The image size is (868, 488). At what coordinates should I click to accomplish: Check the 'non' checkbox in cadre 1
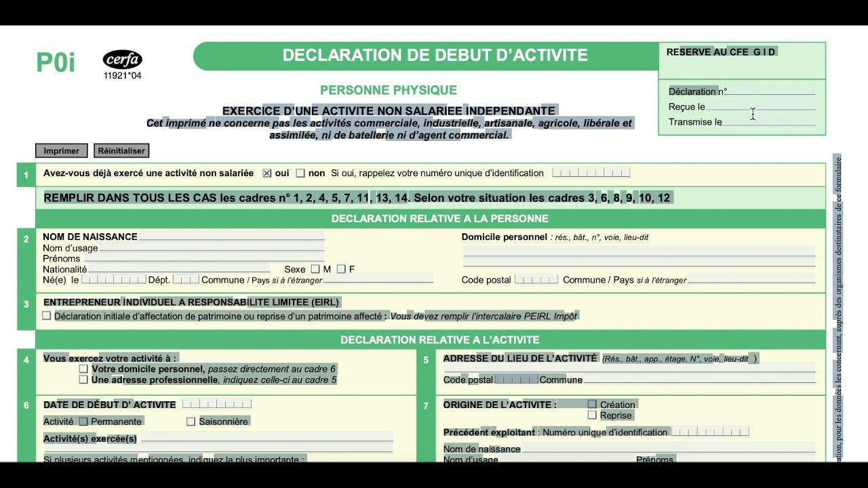(x=300, y=174)
